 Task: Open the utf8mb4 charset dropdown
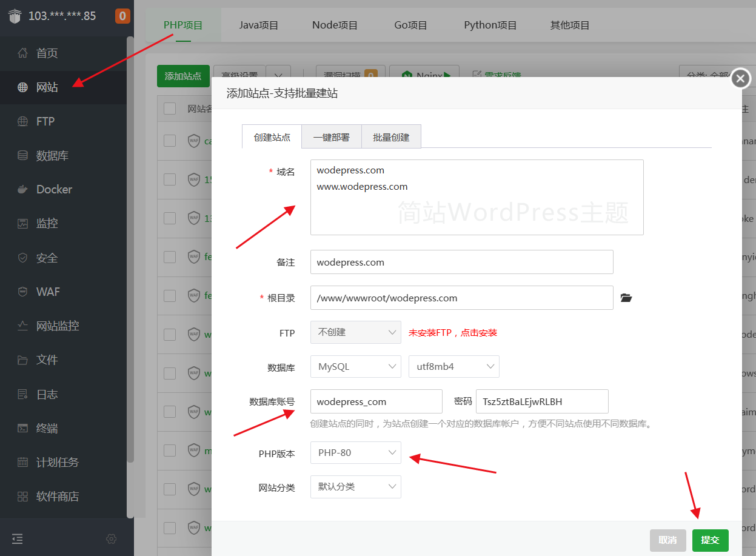pos(453,366)
